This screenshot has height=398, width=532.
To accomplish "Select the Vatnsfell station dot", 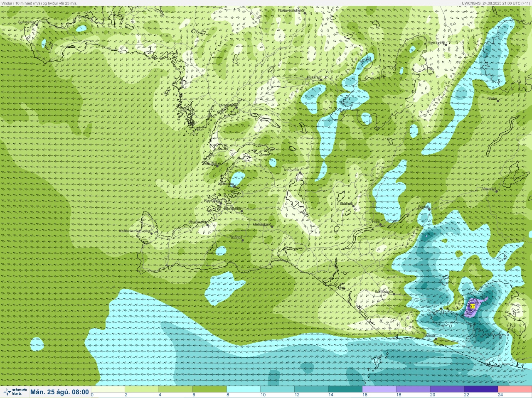I will [496, 191].
